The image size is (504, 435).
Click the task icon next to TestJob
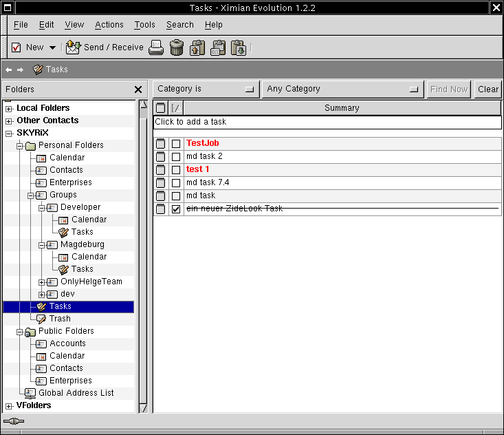160,143
